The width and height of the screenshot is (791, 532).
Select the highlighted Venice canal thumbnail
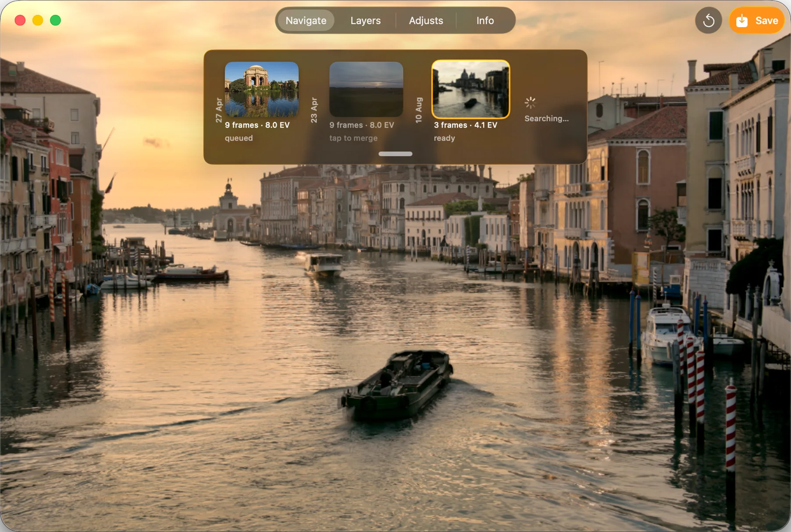[x=470, y=89]
